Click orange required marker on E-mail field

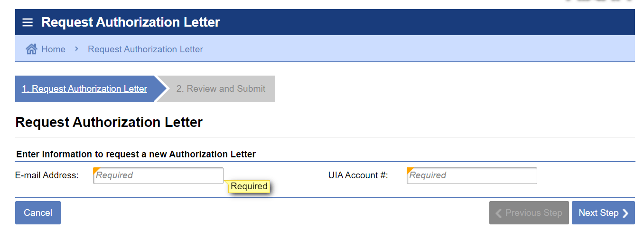[95, 170]
